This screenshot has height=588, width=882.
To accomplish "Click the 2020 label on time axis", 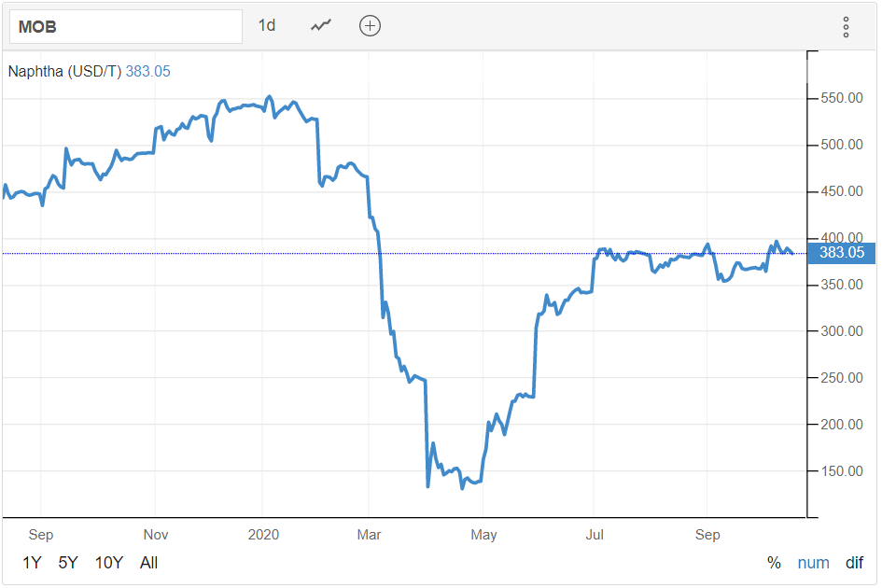I will [261, 535].
